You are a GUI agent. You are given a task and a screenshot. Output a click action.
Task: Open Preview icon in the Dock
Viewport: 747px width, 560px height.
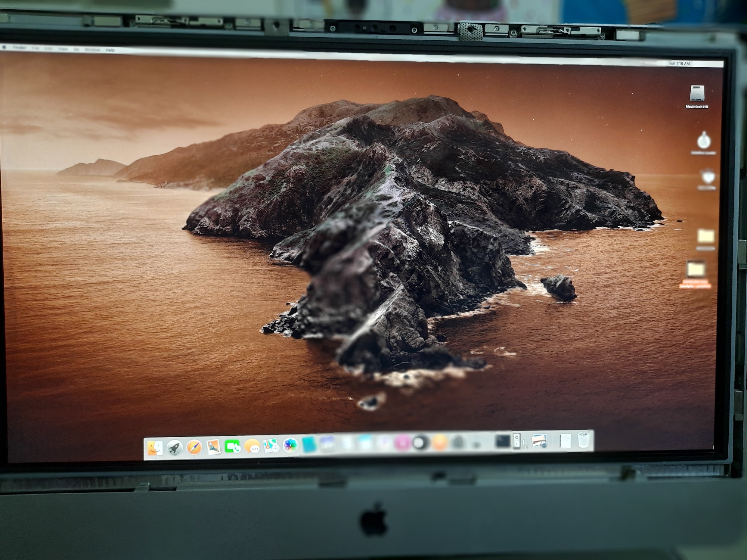(540, 441)
